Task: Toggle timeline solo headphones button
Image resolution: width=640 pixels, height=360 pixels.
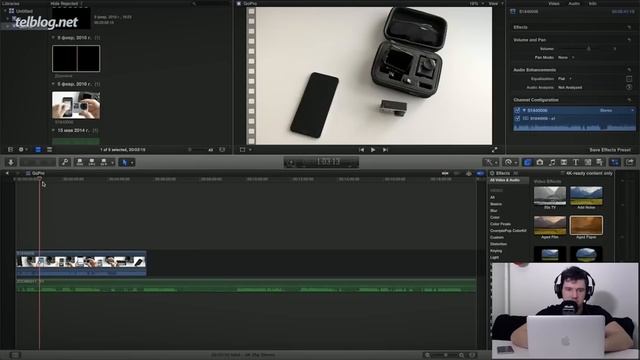Action: [469, 173]
